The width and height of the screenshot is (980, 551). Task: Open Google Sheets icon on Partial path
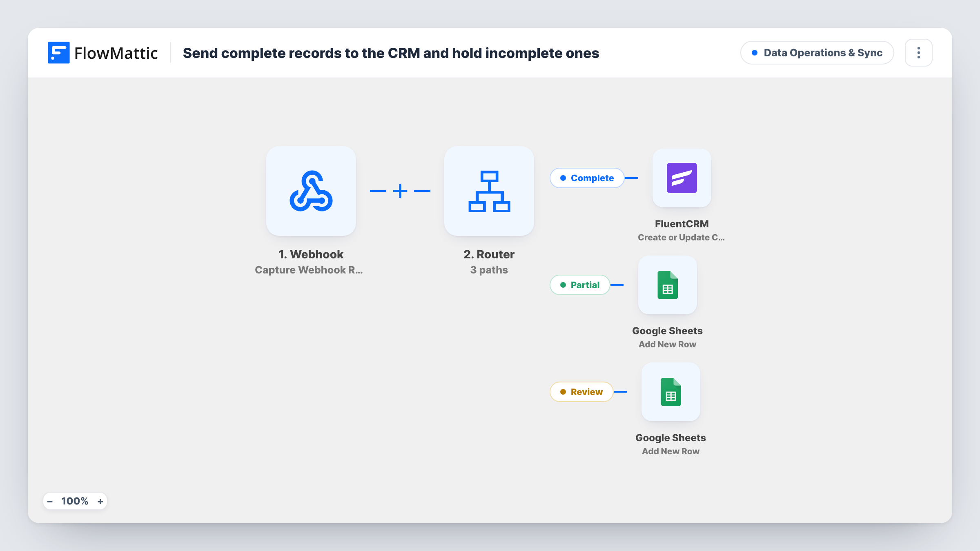pyautogui.click(x=668, y=285)
